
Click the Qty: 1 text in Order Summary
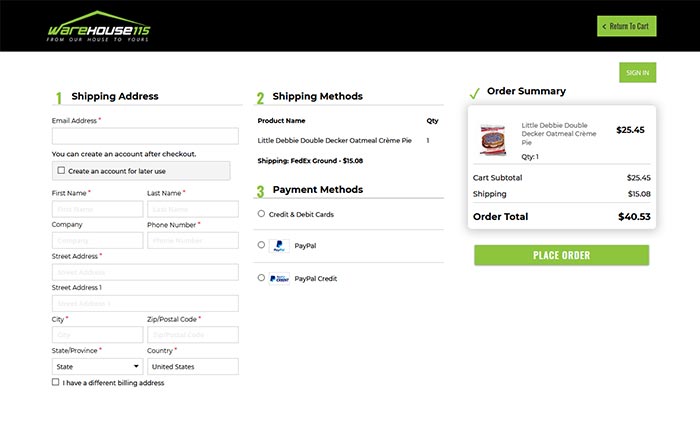(x=530, y=157)
